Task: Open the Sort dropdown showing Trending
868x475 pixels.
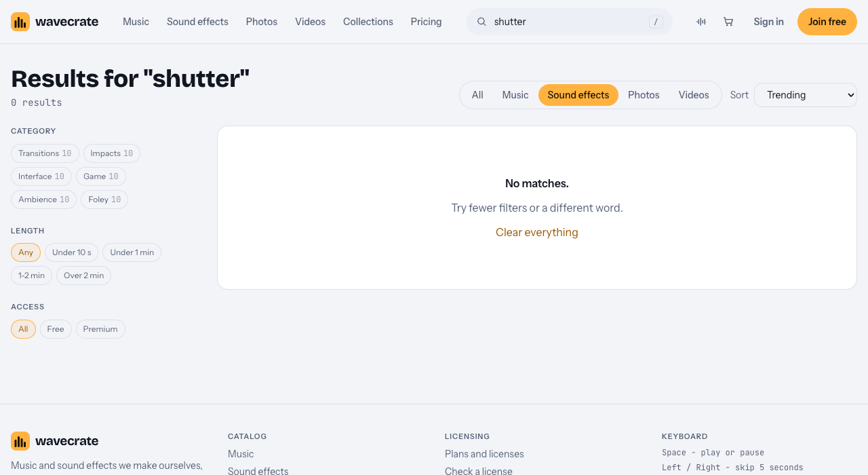Action: [806, 95]
